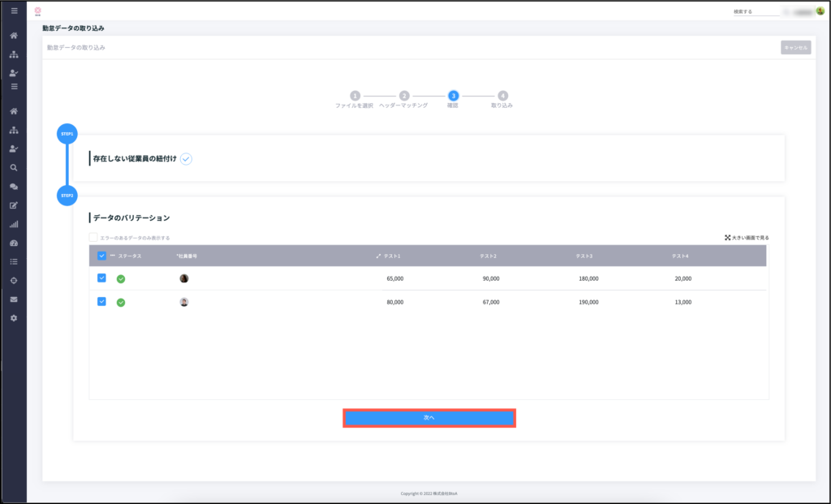Click the 'キャンセル' button
831x504 pixels.
pyautogui.click(x=795, y=48)
